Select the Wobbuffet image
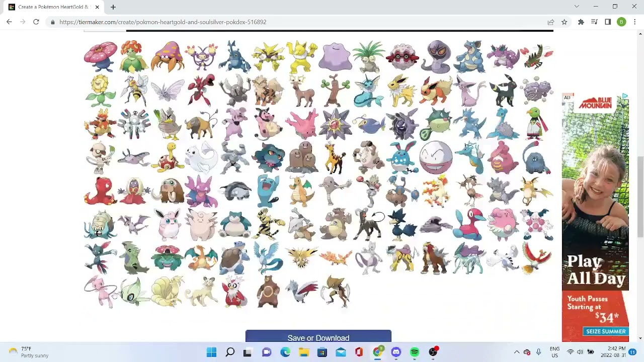644x362 pixels. (268, 191)
